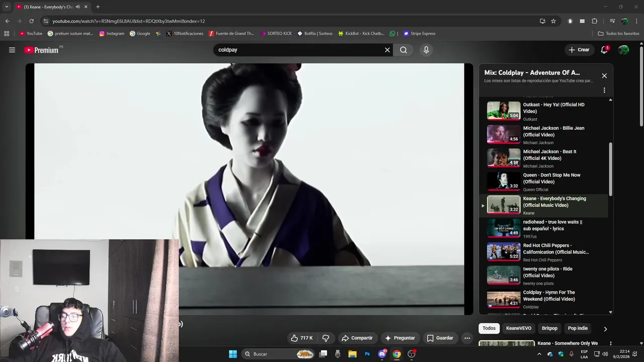Select the Pop indie chip

[578, 328]
